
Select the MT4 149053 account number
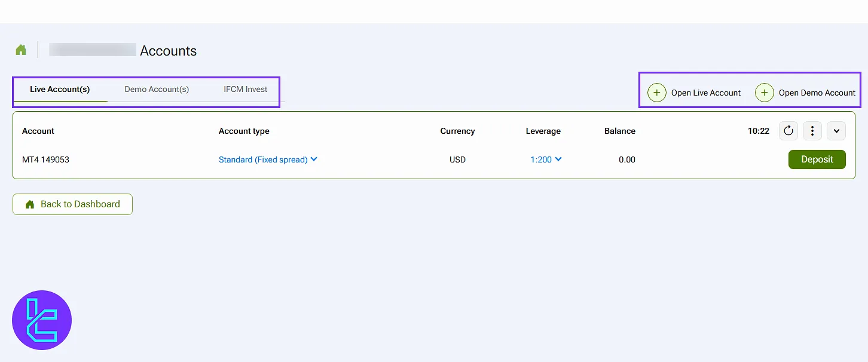click(x=45, y=159)
